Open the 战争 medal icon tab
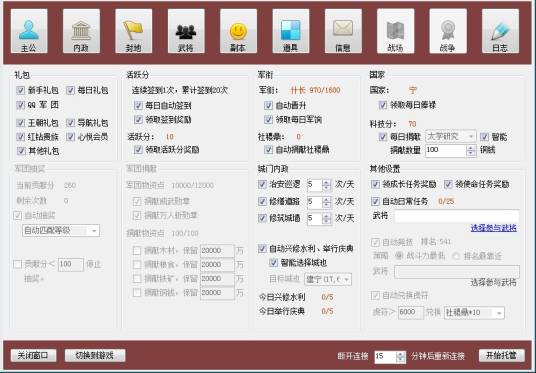 point(448,31)
